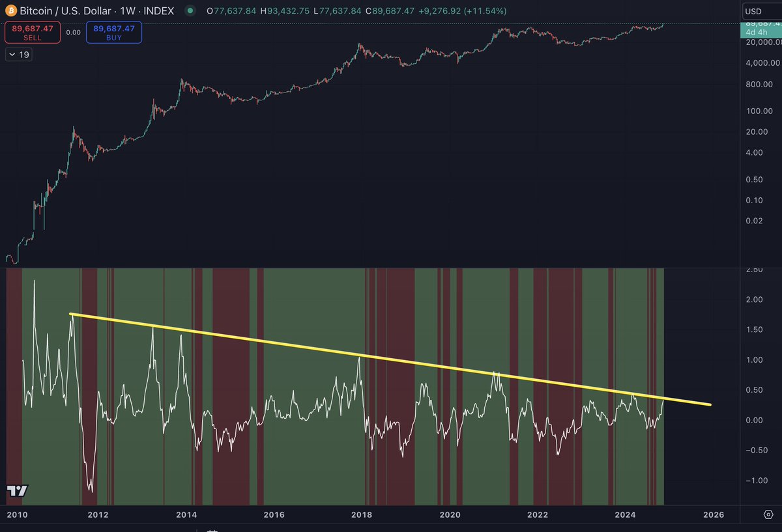Click the orange Bitcoin symbol logo

11,11
